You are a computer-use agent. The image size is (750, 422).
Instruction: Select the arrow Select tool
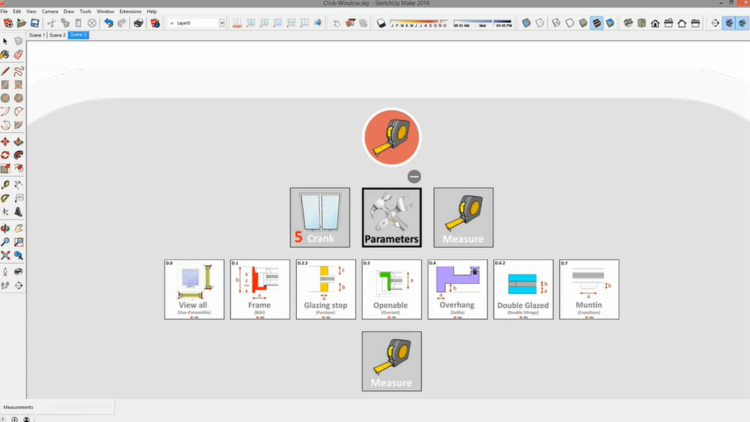pos(6,42)
